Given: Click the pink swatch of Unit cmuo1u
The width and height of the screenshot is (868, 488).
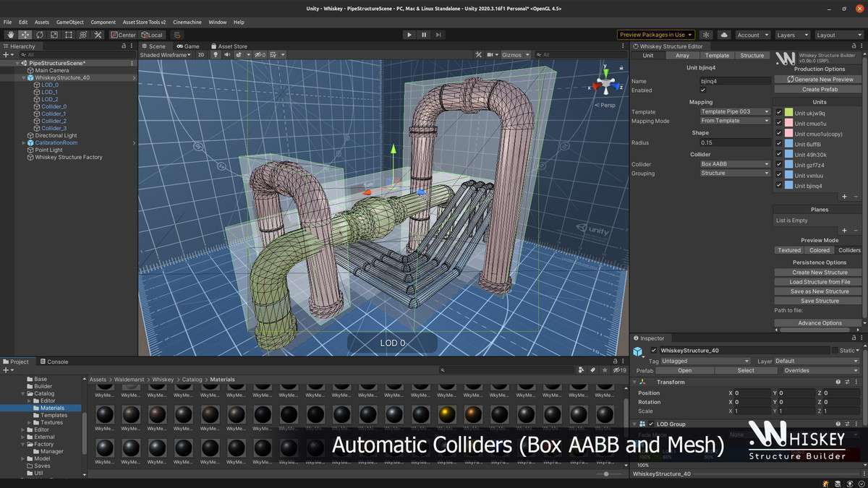Looking at the screenshot, I should click(788, 123).
